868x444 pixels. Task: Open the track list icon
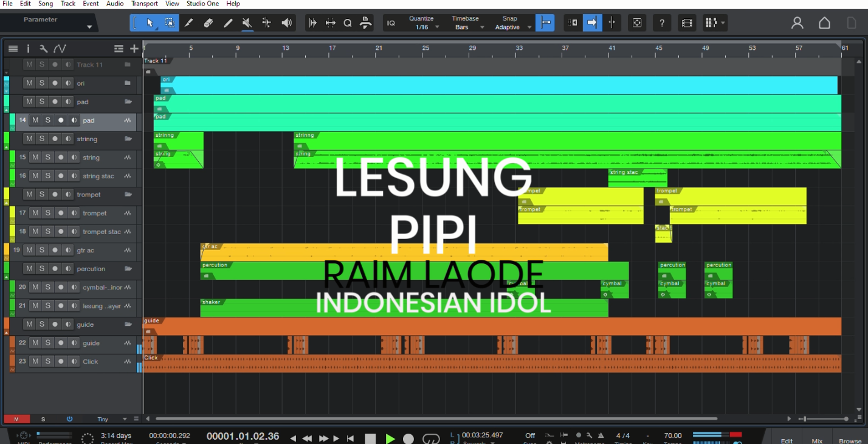point(13,49)
